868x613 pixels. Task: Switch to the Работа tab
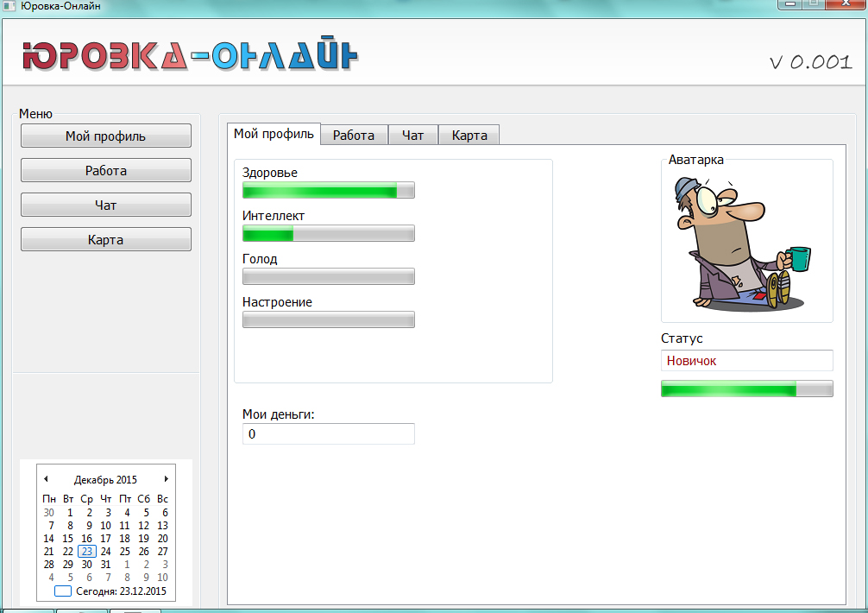(354, 136)
